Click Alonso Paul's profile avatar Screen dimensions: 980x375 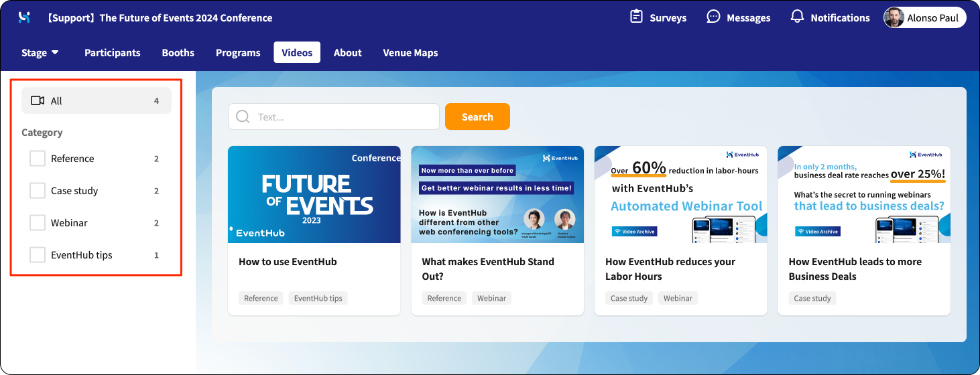click(x=894, y=18)
